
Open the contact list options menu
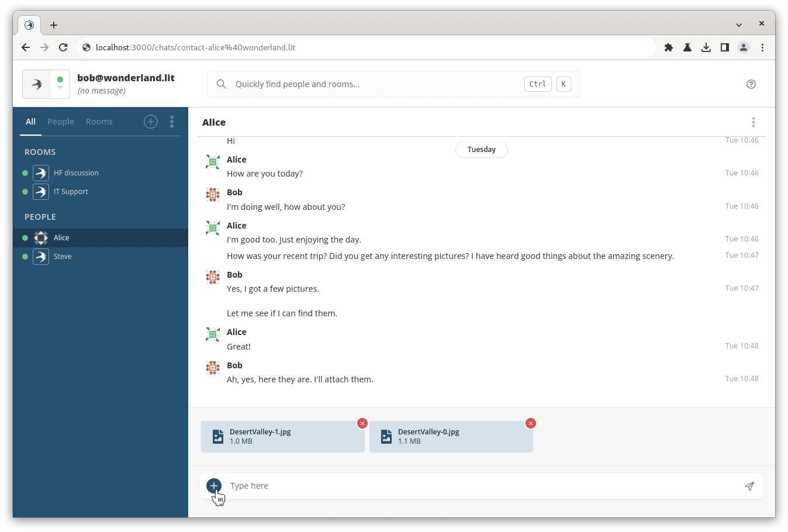(172, 122)
